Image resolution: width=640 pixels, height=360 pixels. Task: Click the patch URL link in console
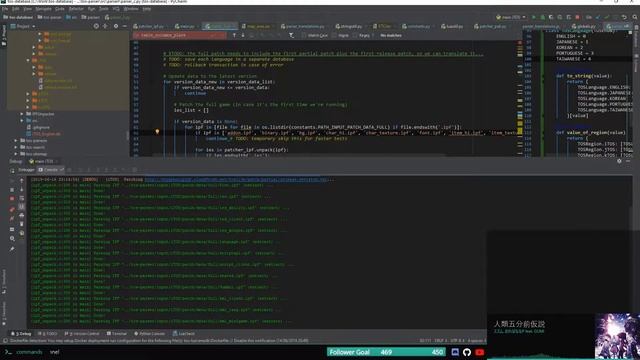click(x=236, y=180)
